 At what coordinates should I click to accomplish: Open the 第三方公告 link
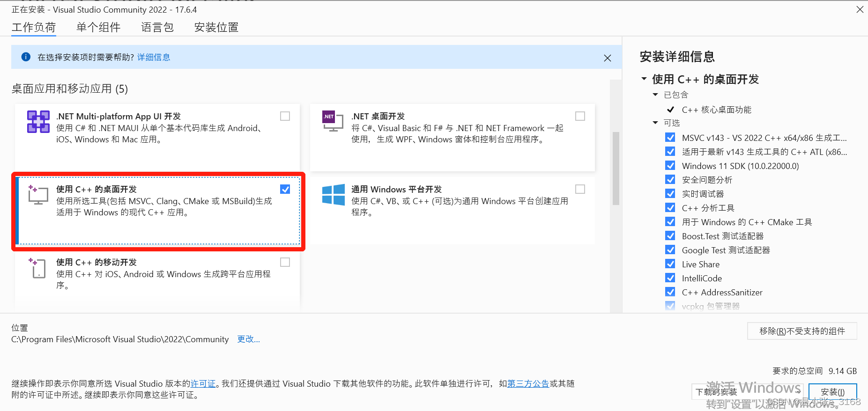coord(528,383)
